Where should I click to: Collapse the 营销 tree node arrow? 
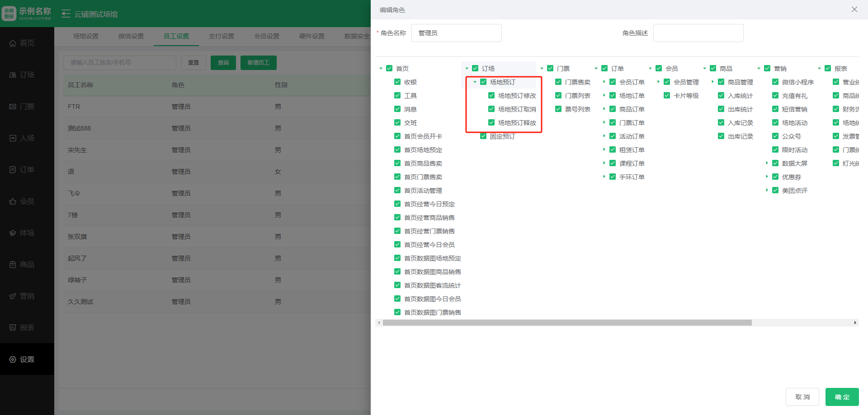(x=759, y=69)
